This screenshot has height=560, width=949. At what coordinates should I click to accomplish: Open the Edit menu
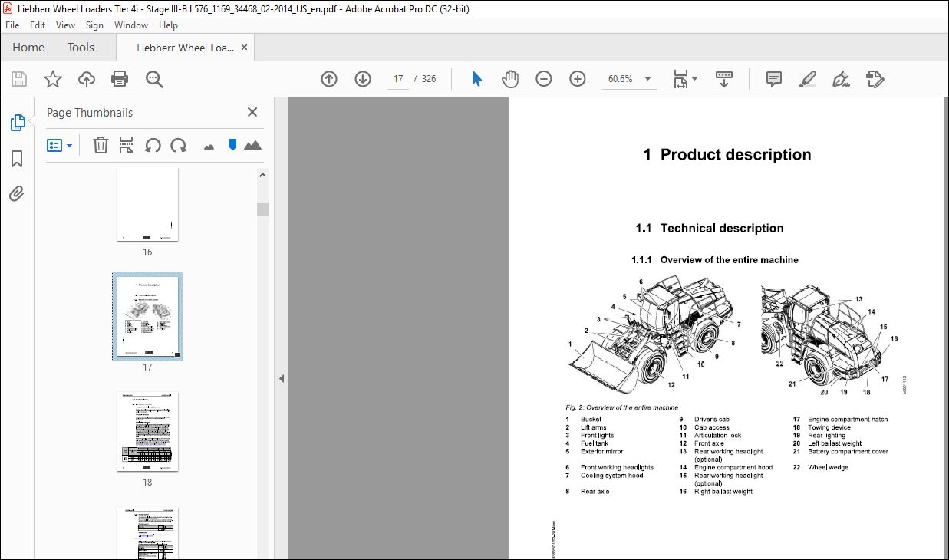pos(38,25)
